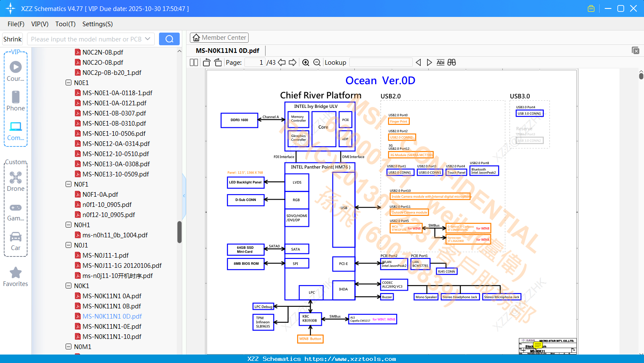The height and width of the screenshot is (363, 644).
Task: Find next lookup match
Action: pyautogui.click(x=429, y=63)
